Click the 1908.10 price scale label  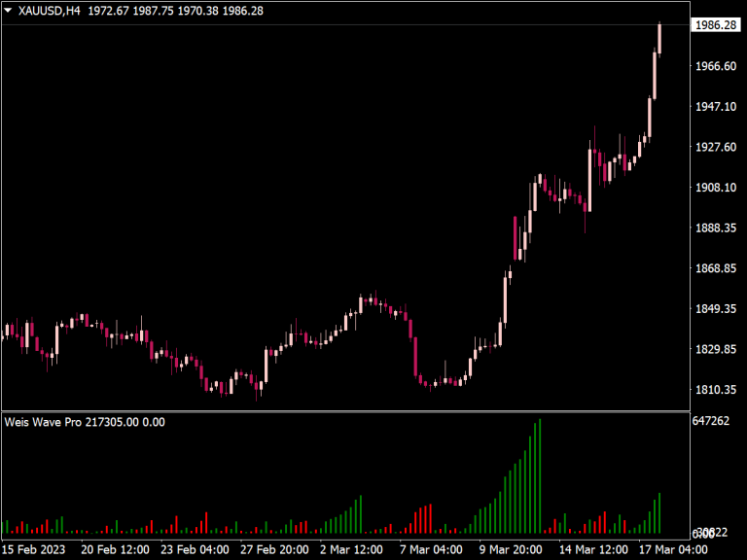(x=715, y=188)
